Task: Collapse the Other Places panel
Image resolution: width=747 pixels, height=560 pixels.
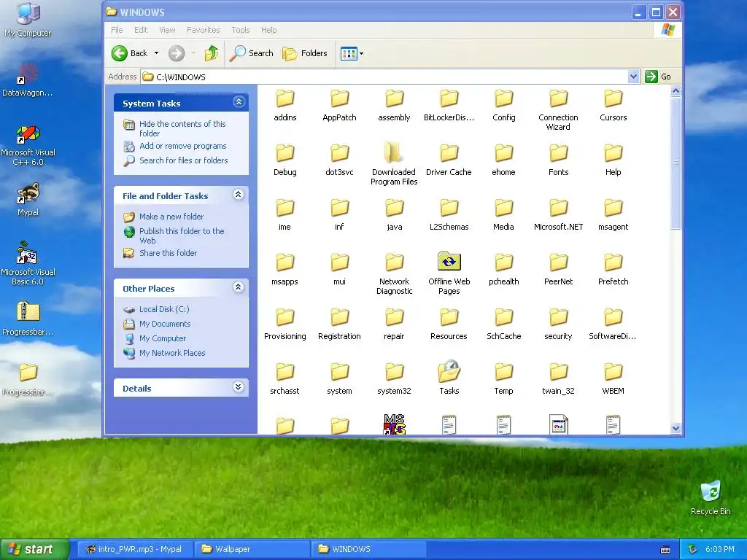Action: pyautogui.click(x=239, y=287)
